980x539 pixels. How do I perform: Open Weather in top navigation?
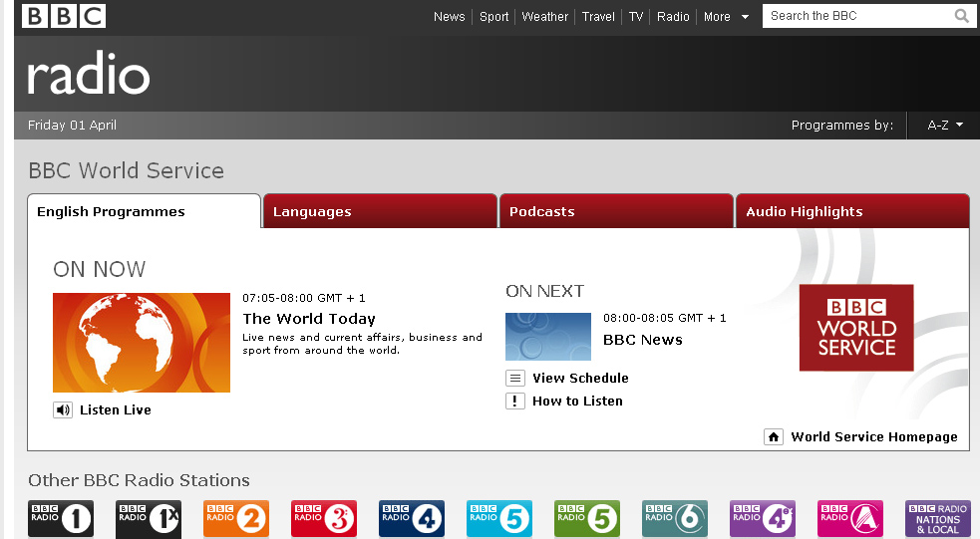click(x=545, y=17)
